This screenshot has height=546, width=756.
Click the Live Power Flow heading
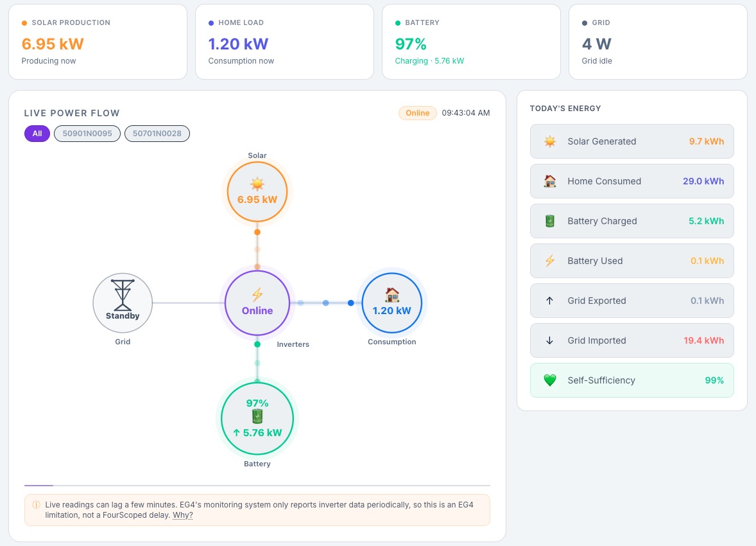tap(72, 113)
